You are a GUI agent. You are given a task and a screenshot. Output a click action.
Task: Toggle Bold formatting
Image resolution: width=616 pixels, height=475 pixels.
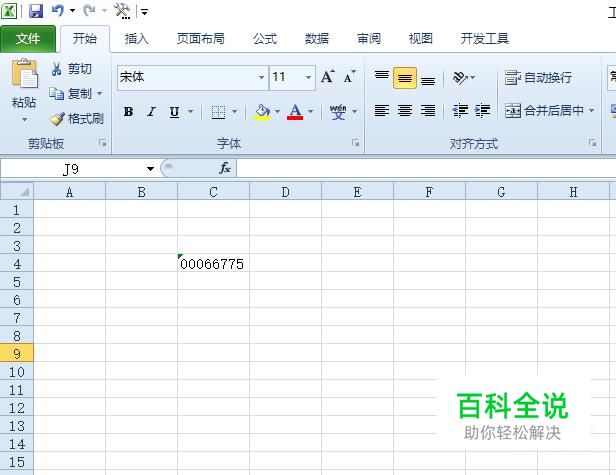click(128, 112)
